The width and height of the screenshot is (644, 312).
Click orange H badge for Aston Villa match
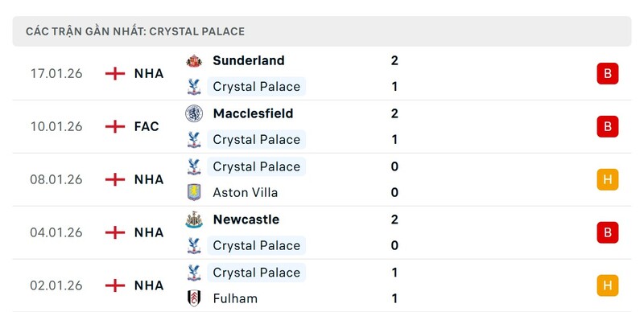[608, 180]
